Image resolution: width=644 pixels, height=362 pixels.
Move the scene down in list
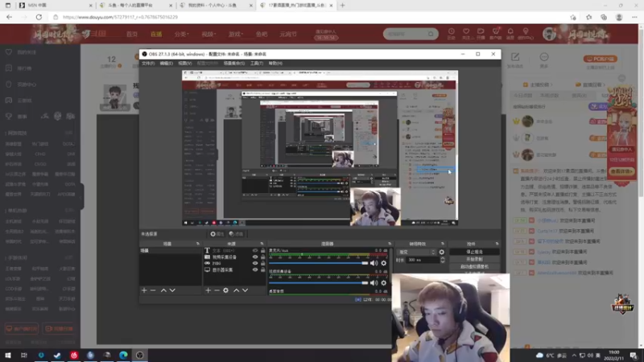(172, 290)
